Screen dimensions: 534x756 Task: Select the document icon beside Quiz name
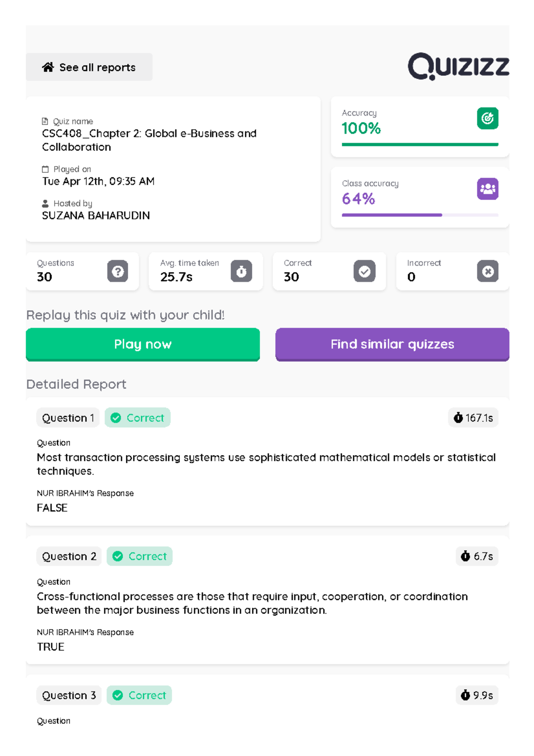click(x=45, y=121)
